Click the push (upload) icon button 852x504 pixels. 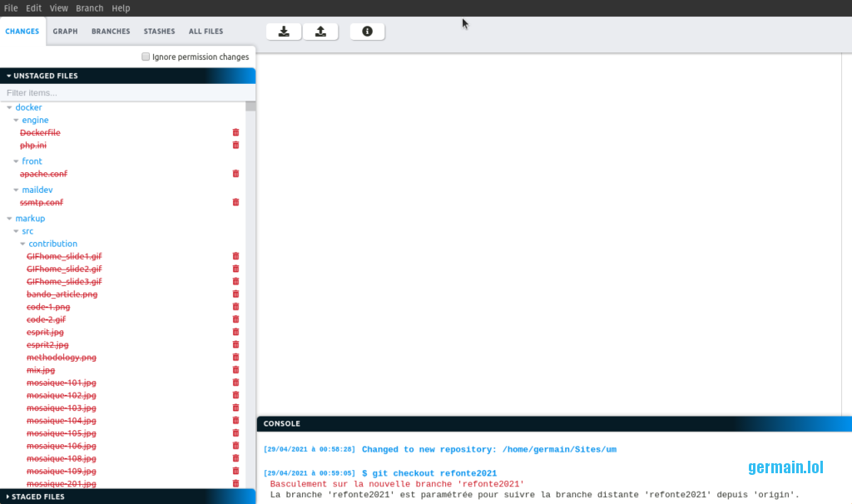(320, 32)
